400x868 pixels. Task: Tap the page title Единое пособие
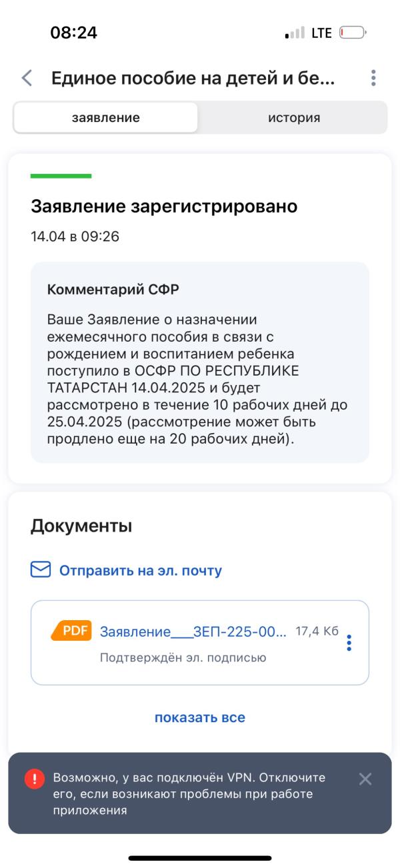point(193,78)
